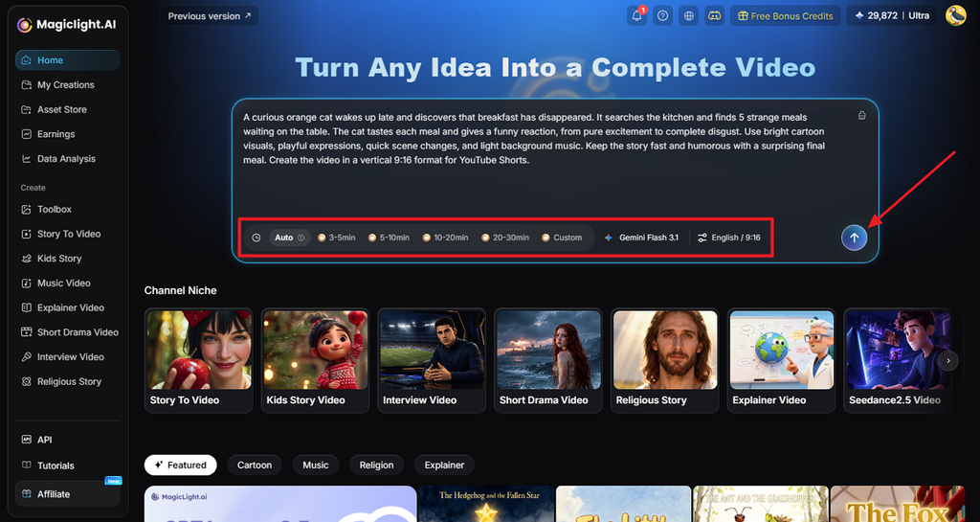Open Data Analysis in sidebar
980x522 pixels.
coord(68,159)
